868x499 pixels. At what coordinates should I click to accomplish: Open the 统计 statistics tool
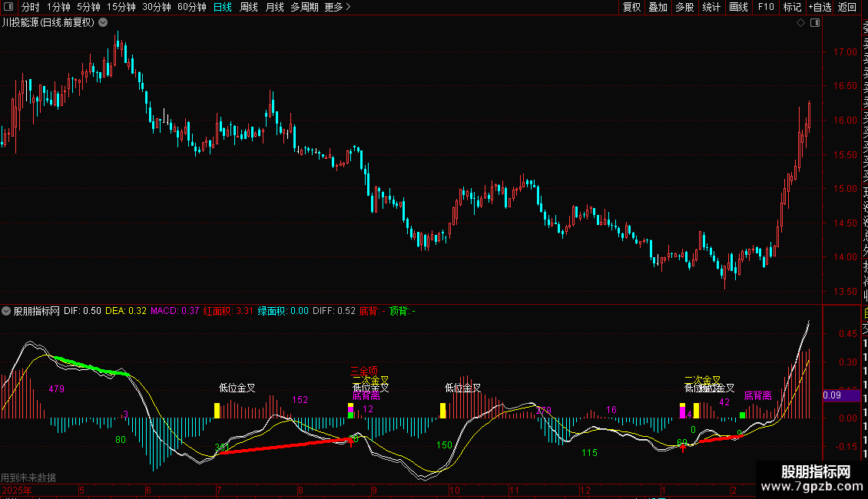[711, 7]
